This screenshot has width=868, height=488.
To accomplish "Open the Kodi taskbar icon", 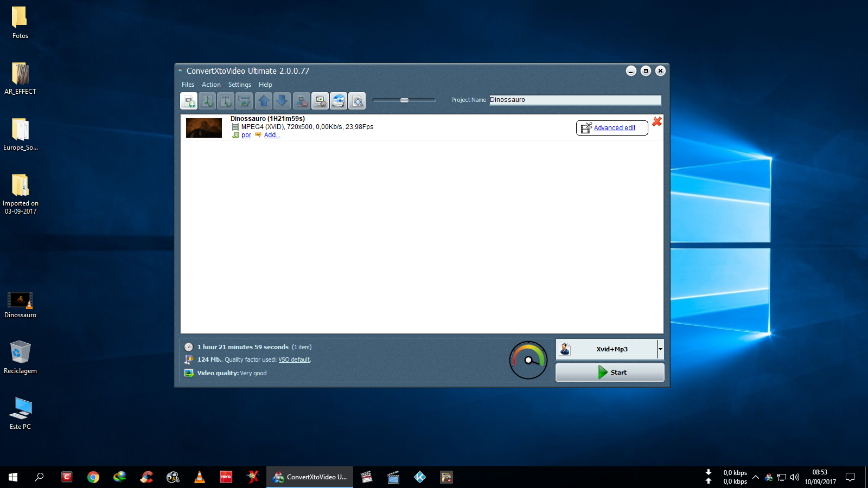I will [x=420, y=477].
